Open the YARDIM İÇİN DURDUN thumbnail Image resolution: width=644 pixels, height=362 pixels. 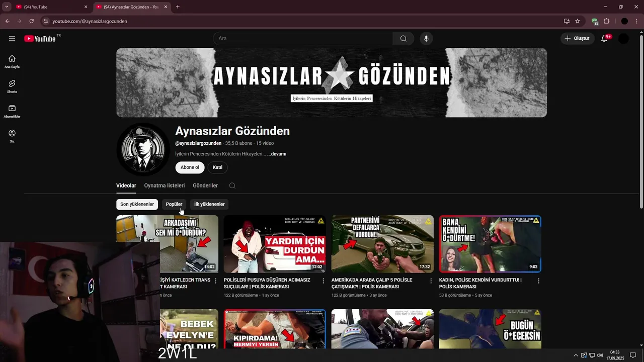pyautogui.click(x=275, y=244)
